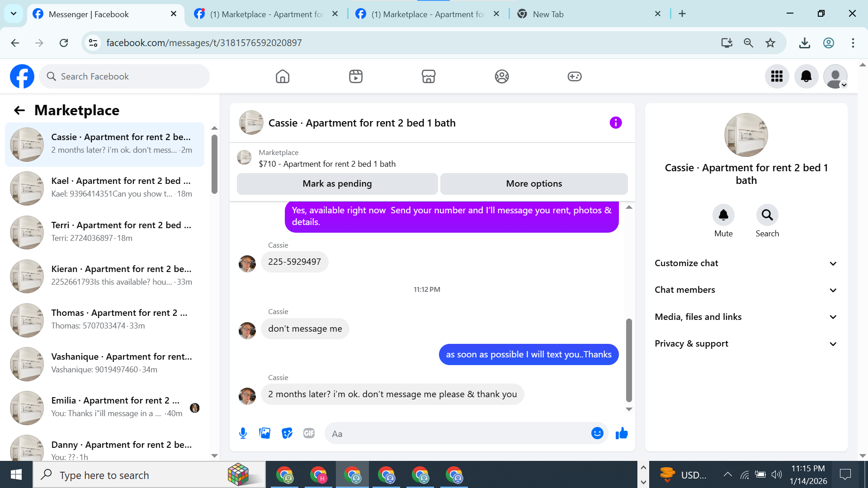
Task: Open Facebook notifications bell
Action: [x=806, y=76]
